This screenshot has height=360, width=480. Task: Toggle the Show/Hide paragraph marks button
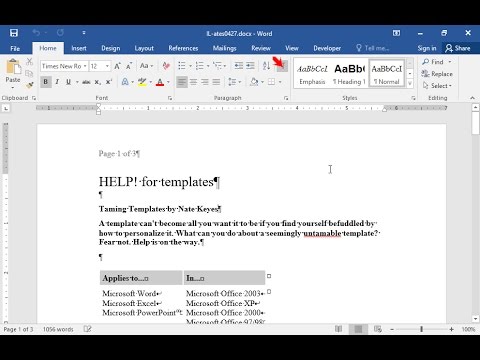tap(282, 66)
